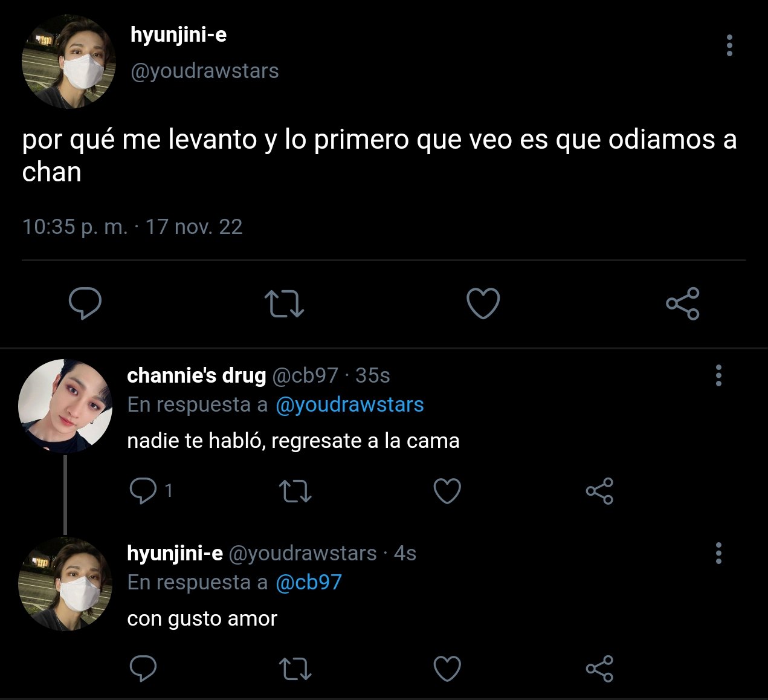This screenshot has width=768, height=700.
Task: Like the main tweet by hyunjini-e
Action: pos(483,303)
